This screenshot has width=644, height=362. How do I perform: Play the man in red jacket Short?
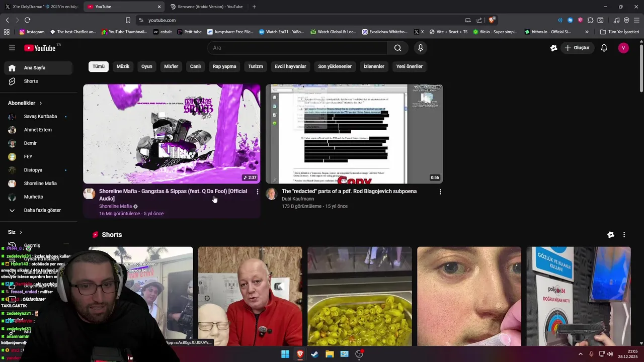(250, 296)
